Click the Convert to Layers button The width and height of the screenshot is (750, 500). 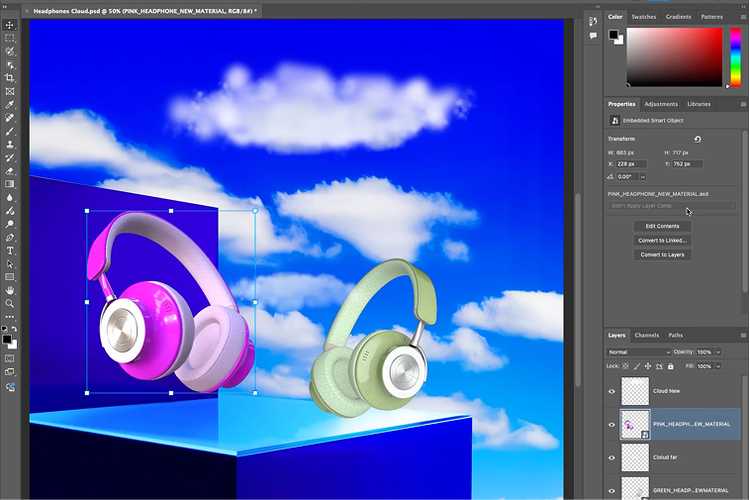coord(661,254)
